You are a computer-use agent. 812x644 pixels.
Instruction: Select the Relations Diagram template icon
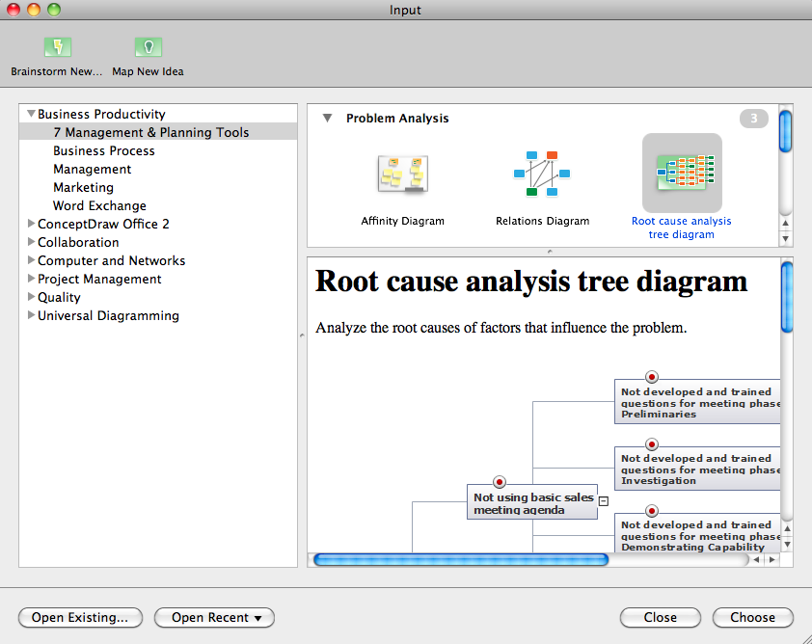click(542, 174)
